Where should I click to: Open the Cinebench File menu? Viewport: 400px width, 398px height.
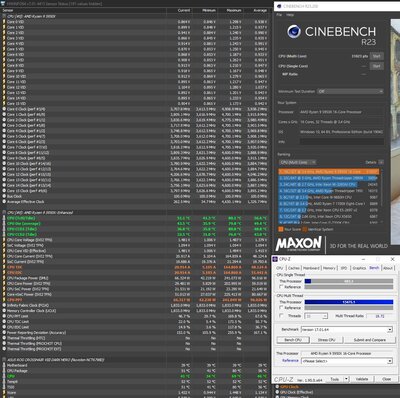pos(279,15)
